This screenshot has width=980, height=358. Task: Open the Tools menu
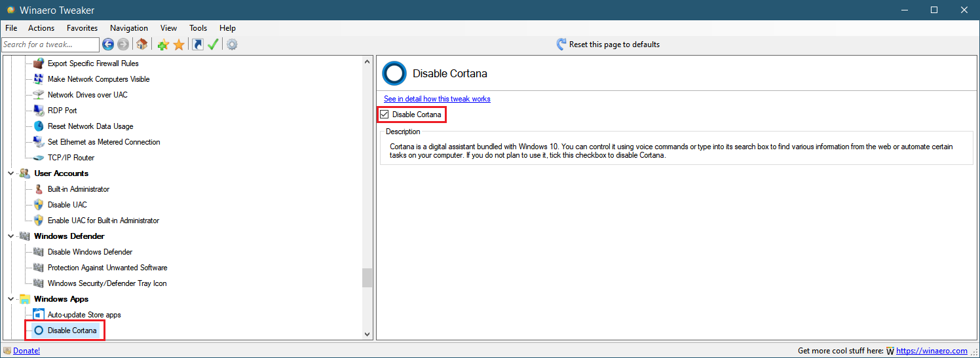(198, 28)
